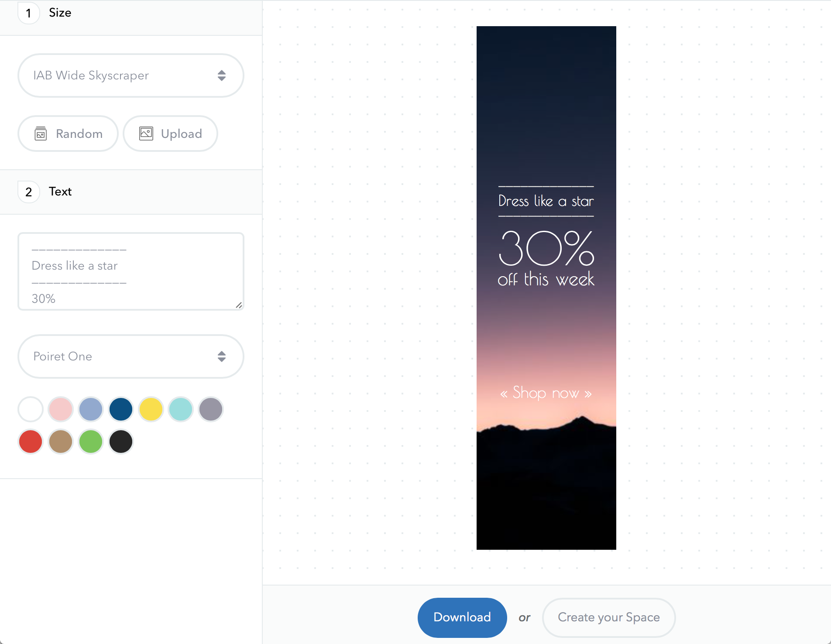Choose the green color swatch
Image resolution: width=831 pixels, height=644 pixels.
point(91,442)
